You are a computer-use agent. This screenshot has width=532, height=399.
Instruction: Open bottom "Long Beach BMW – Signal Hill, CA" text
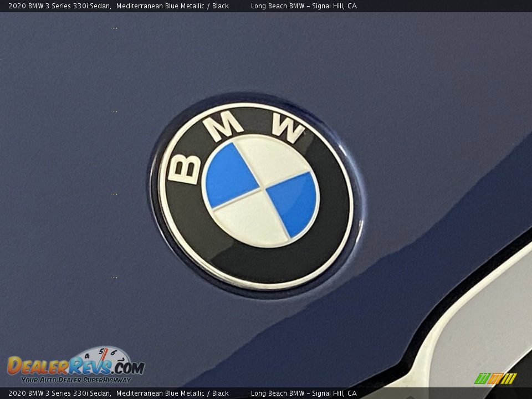click(304, 393)
